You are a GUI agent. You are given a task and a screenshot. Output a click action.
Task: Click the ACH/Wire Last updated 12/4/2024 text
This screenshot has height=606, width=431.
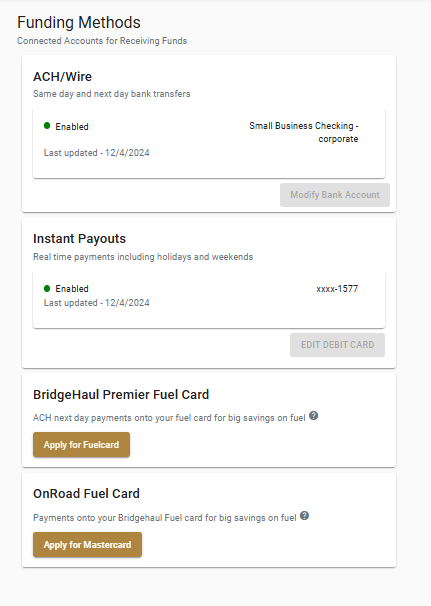[97, 153]
